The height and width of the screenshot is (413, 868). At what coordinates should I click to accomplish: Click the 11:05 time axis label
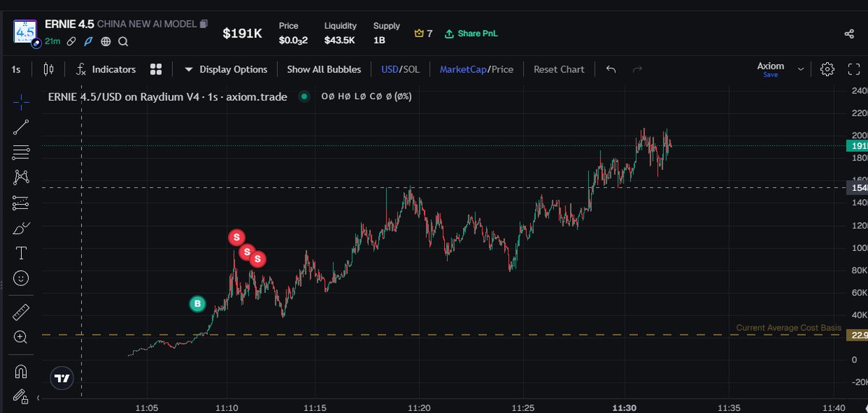[x=147, y=409]
